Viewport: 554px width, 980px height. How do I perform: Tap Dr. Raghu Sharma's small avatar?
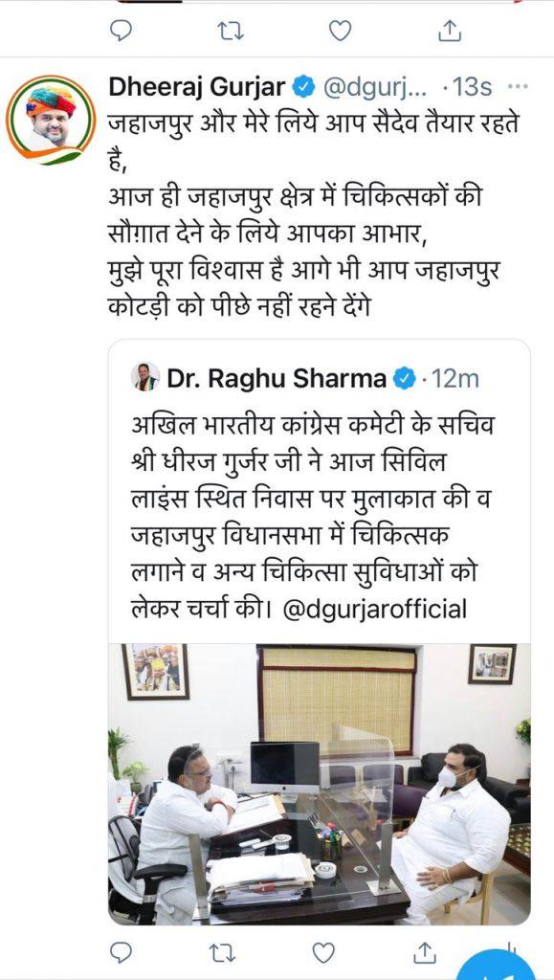pos(145,377)
